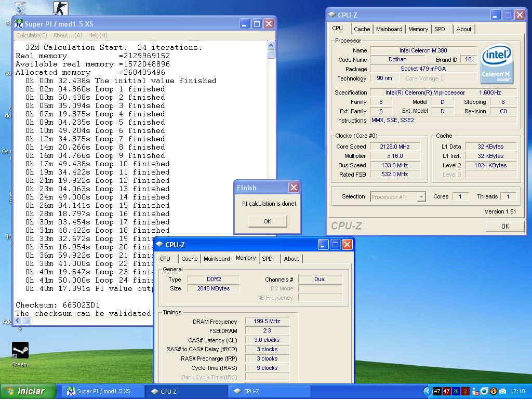
Task: Click the tray icon showing 2
Action: tap(465, 391)
